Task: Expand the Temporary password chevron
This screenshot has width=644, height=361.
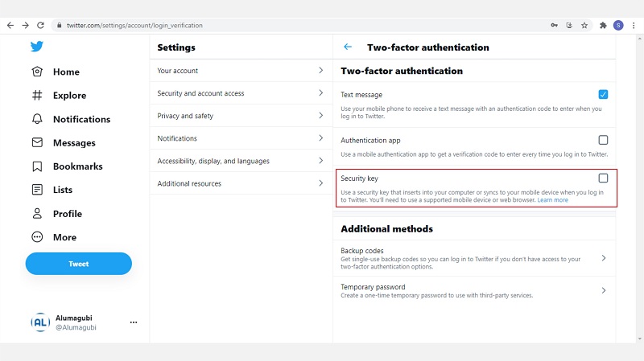Action: coord(603,290)
